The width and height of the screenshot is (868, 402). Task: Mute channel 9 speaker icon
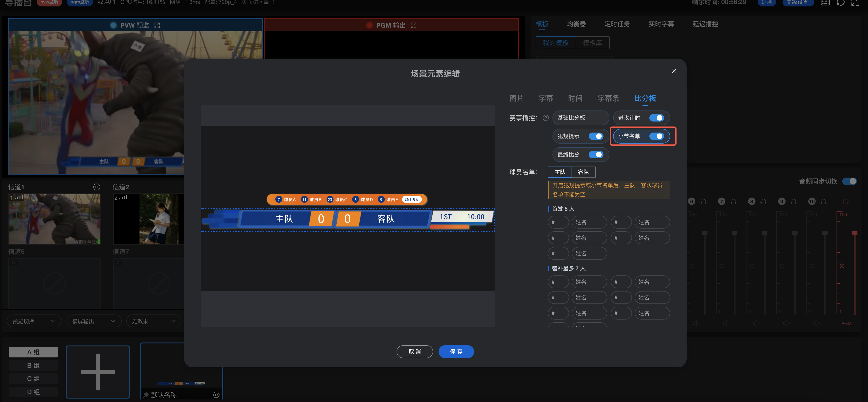click(x=786, y=323)
